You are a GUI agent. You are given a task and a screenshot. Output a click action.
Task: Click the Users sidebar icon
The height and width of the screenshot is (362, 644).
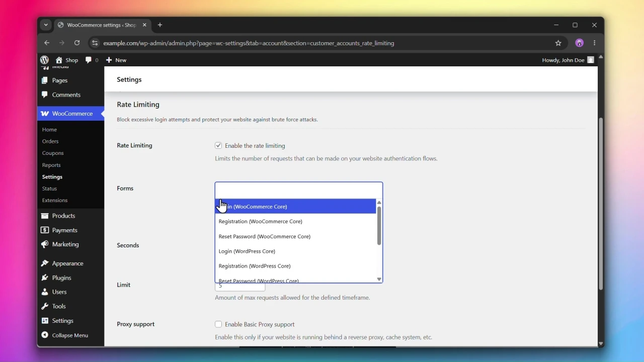point(45,292)
